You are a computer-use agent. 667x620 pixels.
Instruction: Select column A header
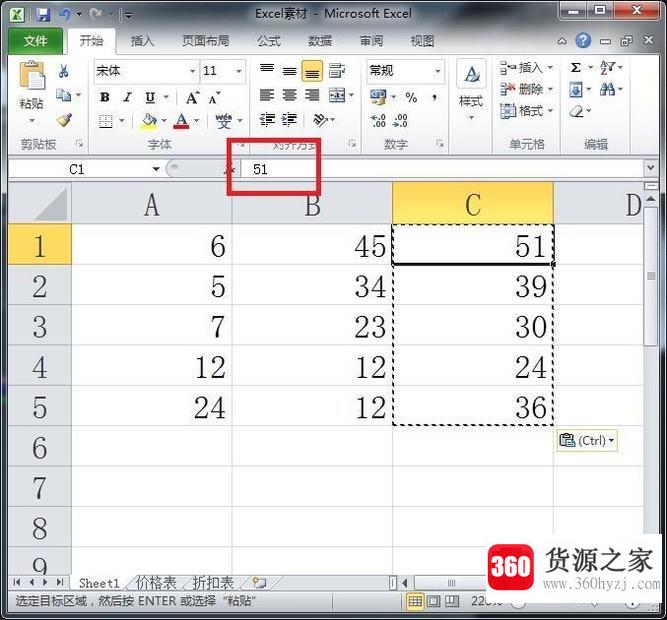(151, 205)
